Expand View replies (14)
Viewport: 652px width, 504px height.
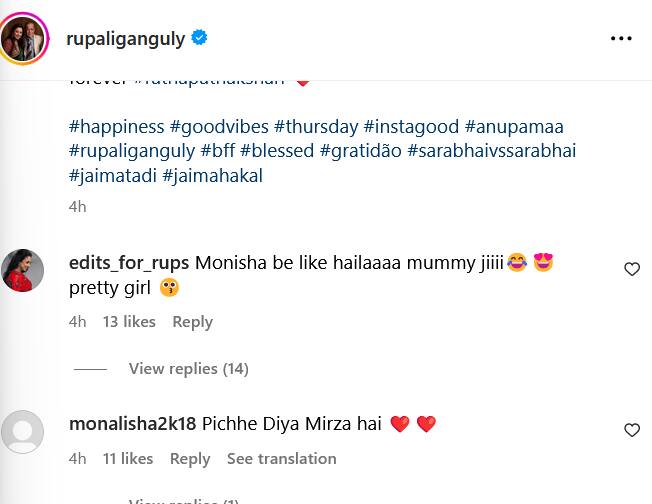[x=188, y=369]
